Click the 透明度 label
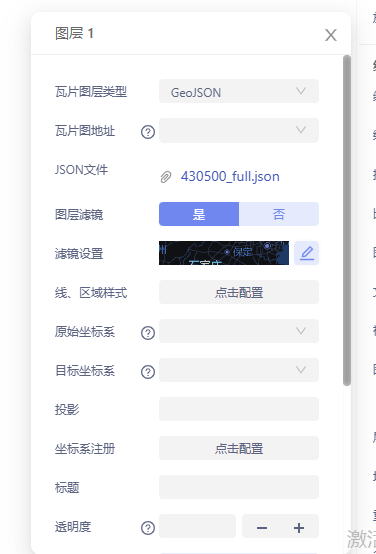 point(73,526)
